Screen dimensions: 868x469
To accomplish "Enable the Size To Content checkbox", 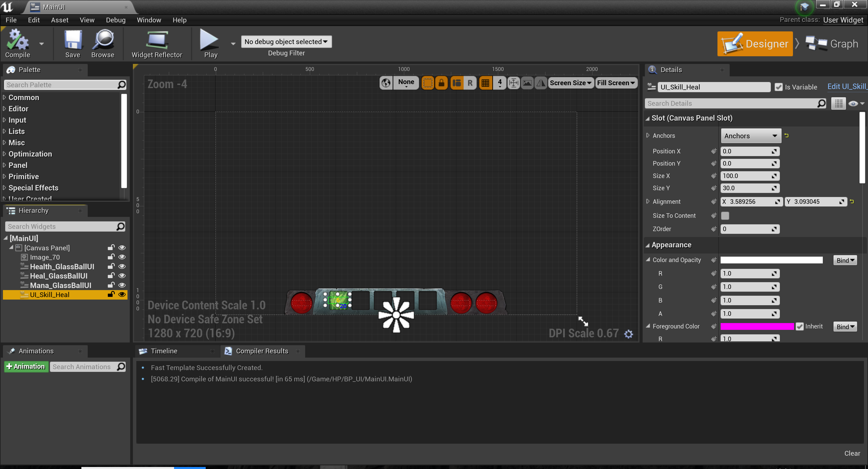I will pos(725,216).
